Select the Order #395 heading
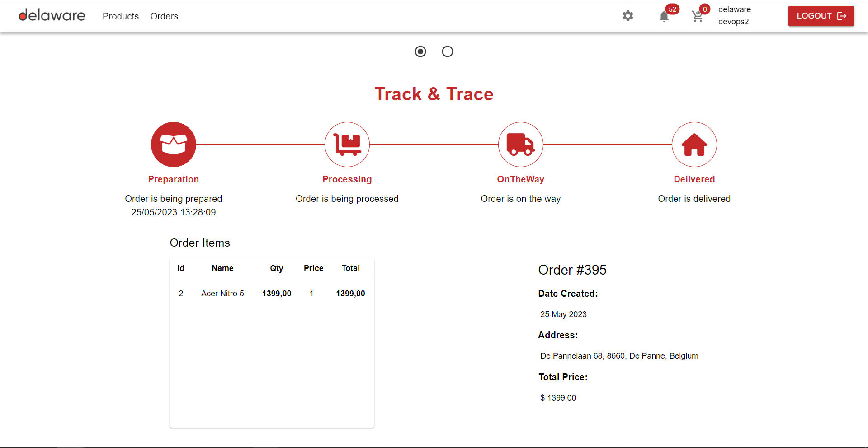This screenshot has width=868, height=448. pos(572,270)
